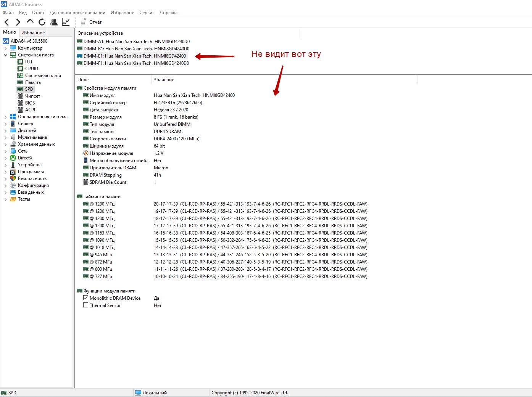Switch to the Меню tab
The width and height of the screenshot is (532, 397).
(x=10, y=32)
